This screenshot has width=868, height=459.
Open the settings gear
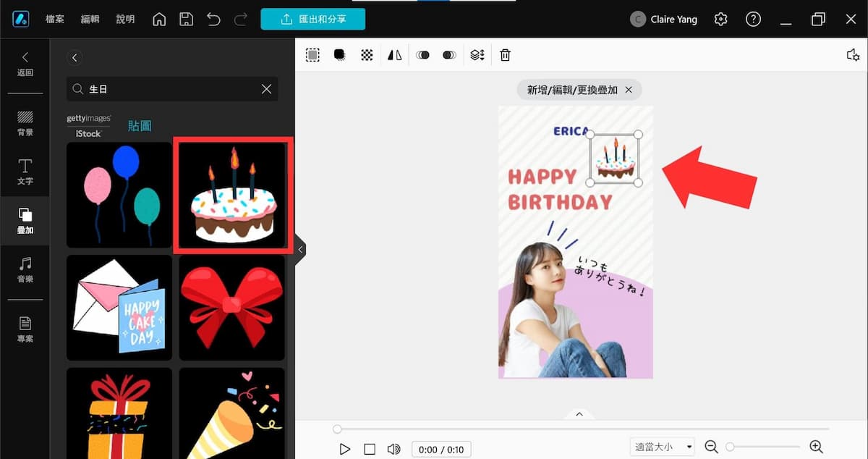[720, 20]
